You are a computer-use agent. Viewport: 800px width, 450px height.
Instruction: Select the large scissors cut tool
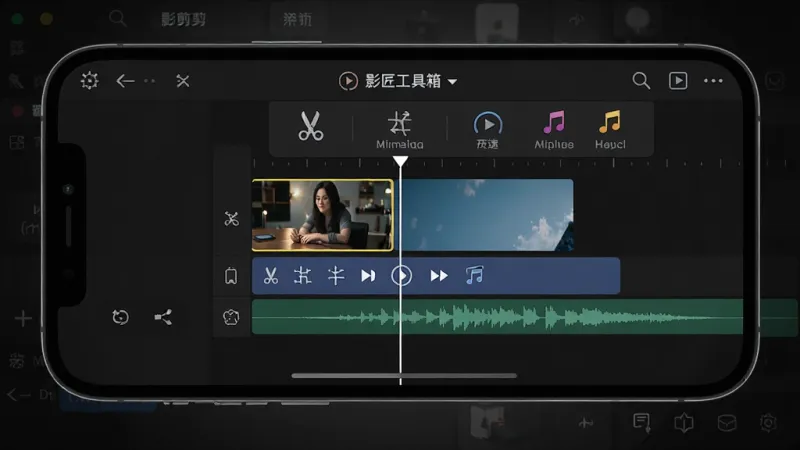[x=311, y=126]
